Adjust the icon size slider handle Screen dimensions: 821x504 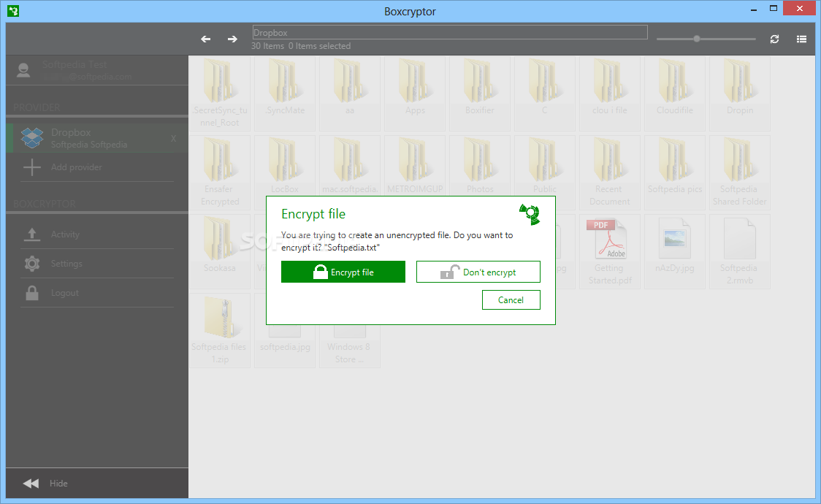(696, 39)
